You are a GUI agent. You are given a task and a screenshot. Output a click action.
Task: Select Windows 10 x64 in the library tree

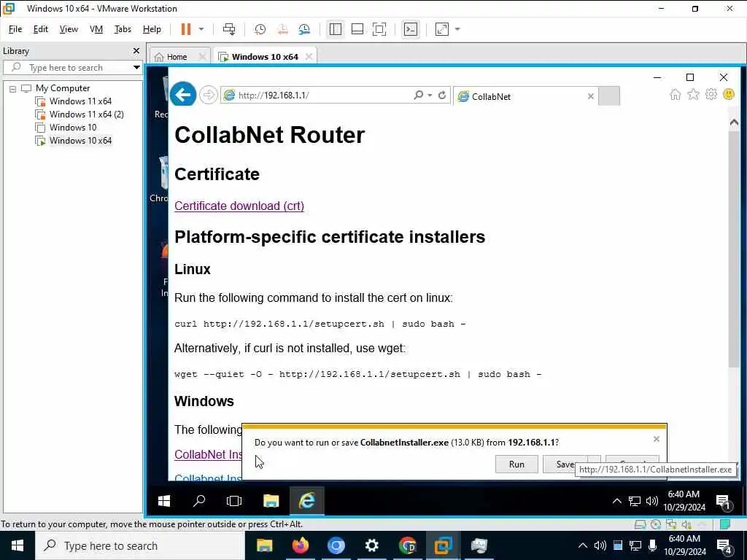click(80, 141)
